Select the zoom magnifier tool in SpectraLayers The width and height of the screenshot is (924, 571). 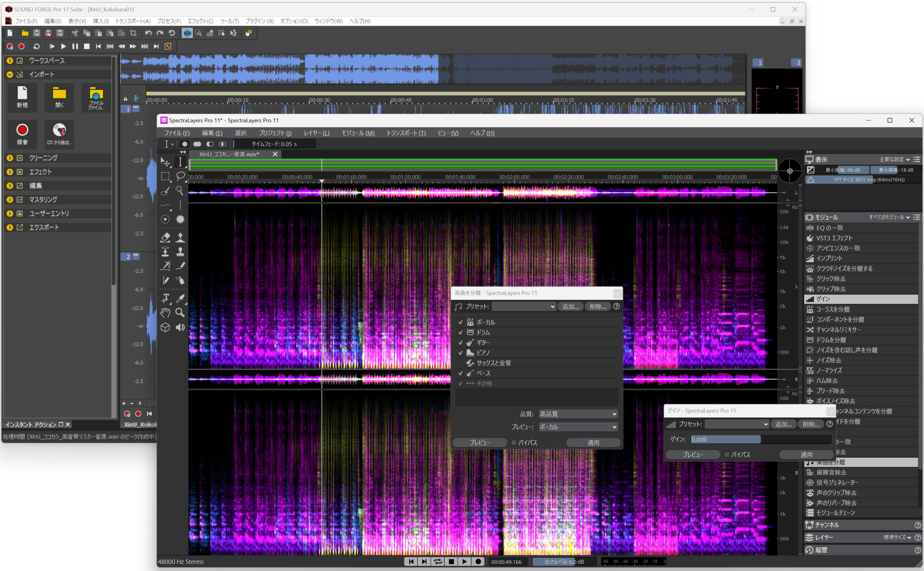[x=180, y=313]
